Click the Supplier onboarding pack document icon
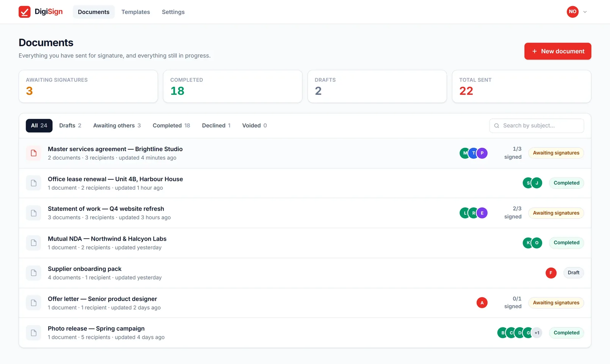Screen dimensions: 610x364 coord(34,273)
